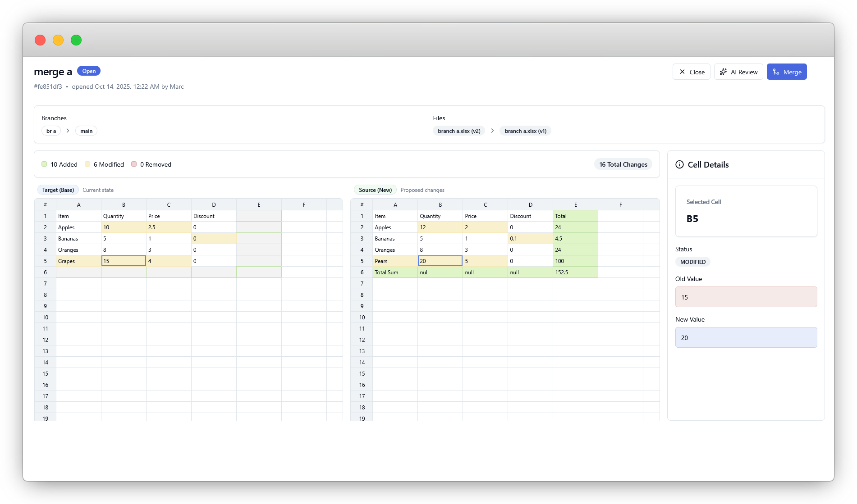
Task: Click the green Added legend swatch
Action: tap(44, 164)
